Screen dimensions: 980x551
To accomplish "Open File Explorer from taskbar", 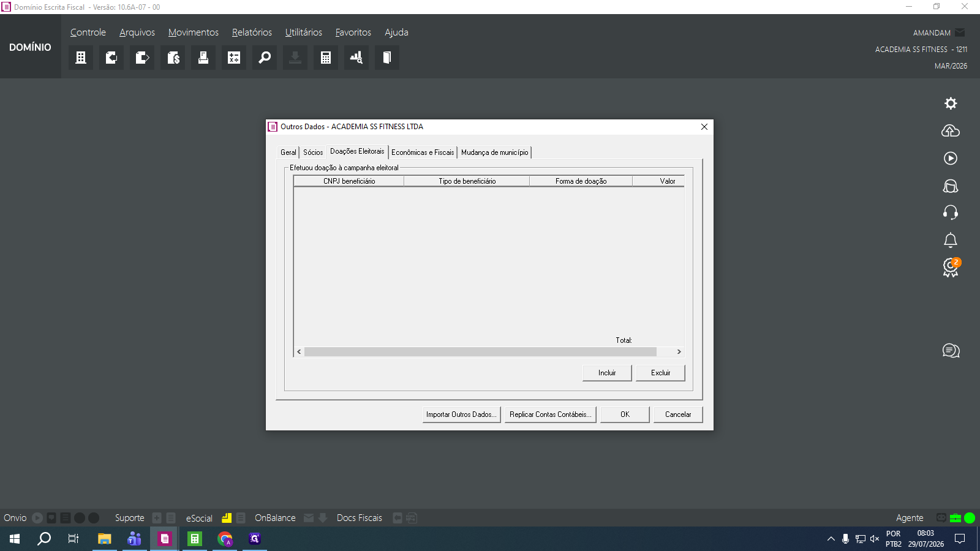I will tap(105, 539).
